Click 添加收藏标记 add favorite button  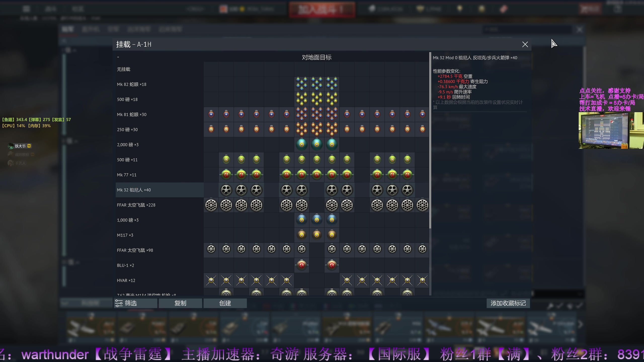click(x=508, y=303)
